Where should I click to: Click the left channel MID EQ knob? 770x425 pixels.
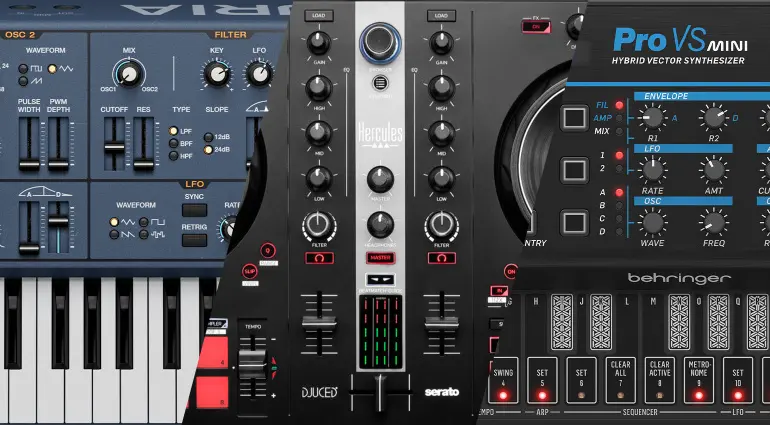pos(319,133)
